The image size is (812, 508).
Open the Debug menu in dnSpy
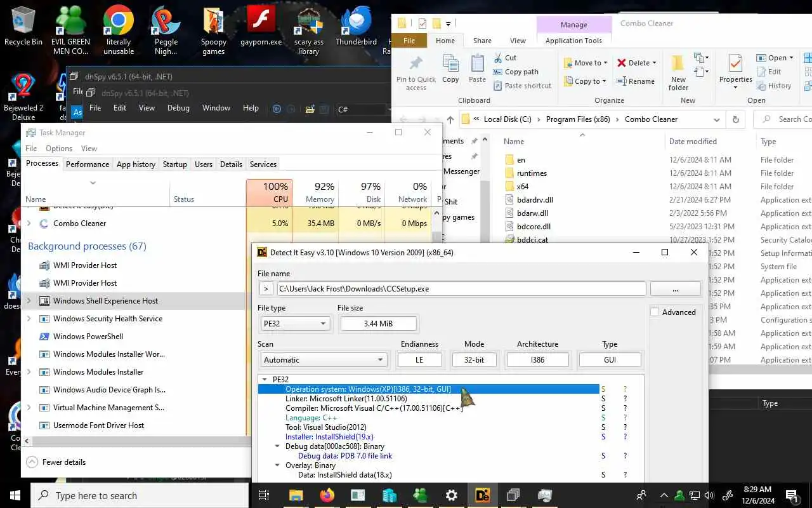point(178,108)
